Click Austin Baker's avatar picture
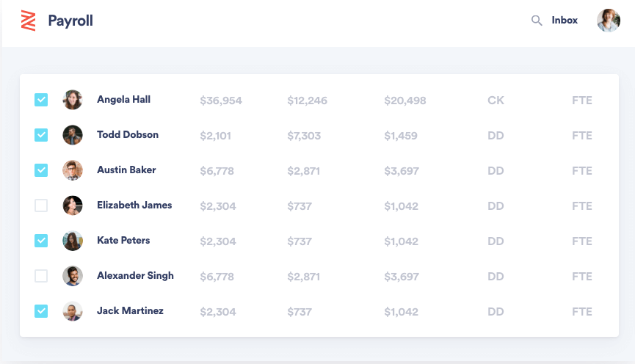The width and height of the screenshot is (635, 364). 73,170
